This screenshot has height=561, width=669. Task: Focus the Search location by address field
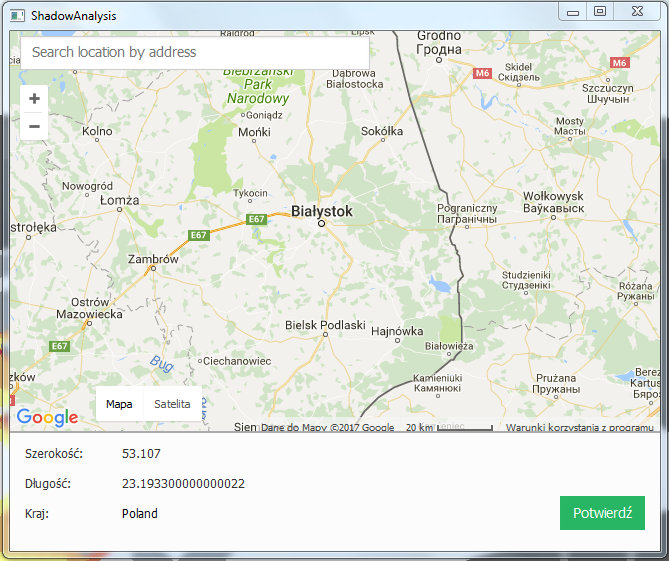point(195,52)
